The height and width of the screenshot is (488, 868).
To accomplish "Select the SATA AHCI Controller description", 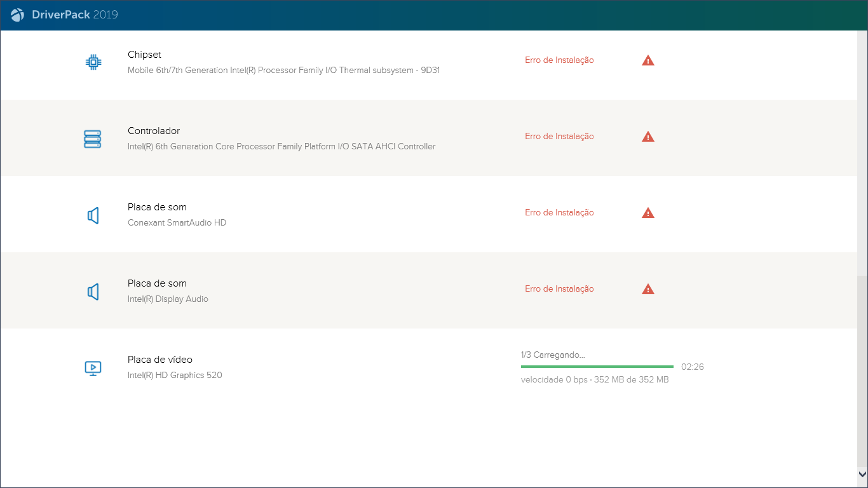I will (x=281, y=147).
